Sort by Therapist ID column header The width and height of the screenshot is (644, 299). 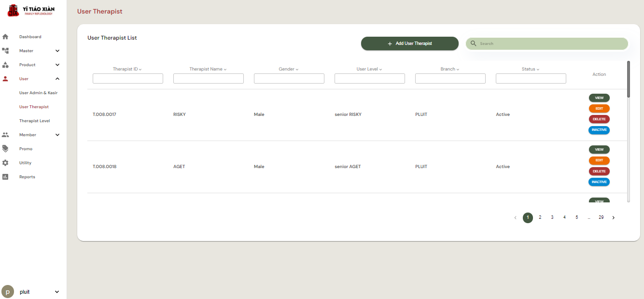coord(127,69)
